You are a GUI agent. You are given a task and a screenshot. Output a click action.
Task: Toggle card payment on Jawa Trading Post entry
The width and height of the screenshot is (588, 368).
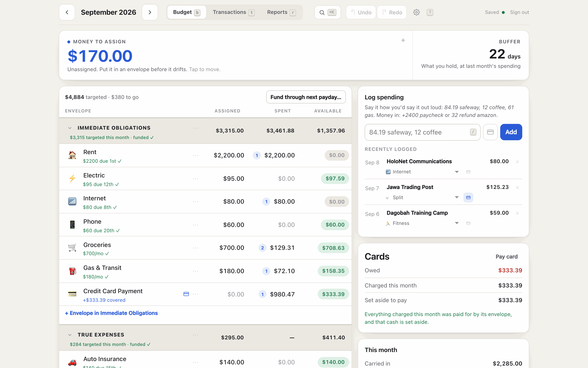click(x=468, y=197)
